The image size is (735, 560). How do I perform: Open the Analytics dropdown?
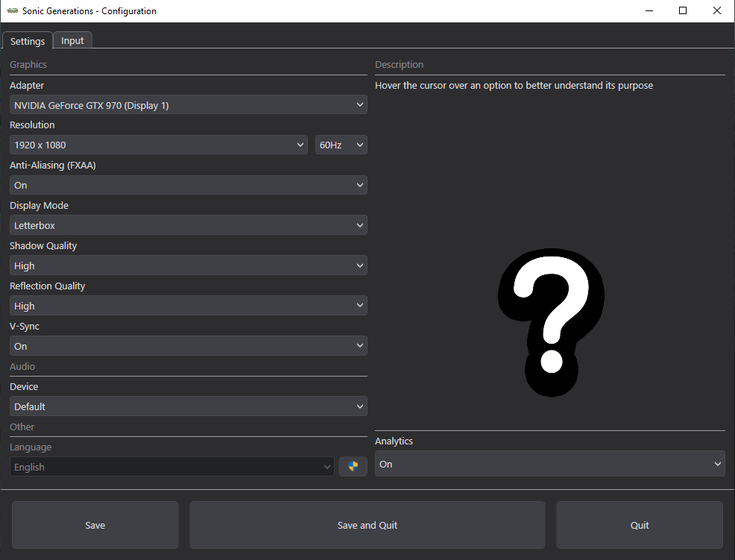coord(550,464)
